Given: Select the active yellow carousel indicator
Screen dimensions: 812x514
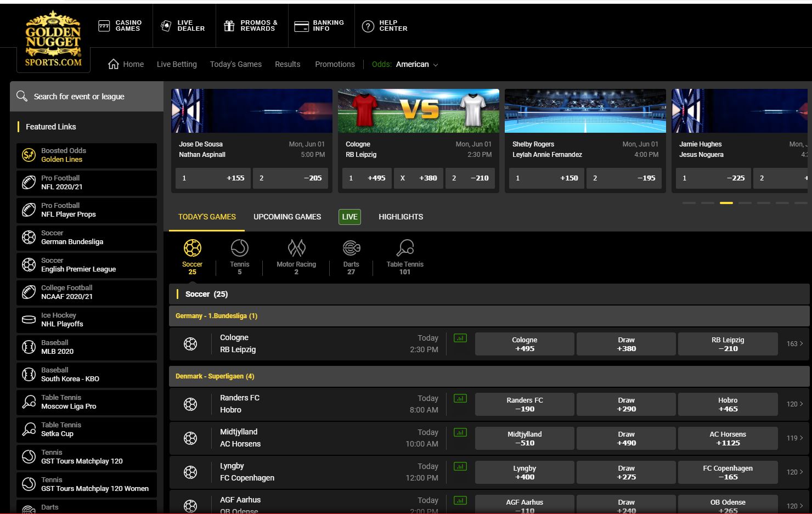Looking at the screenshot, I should point(726,203).
